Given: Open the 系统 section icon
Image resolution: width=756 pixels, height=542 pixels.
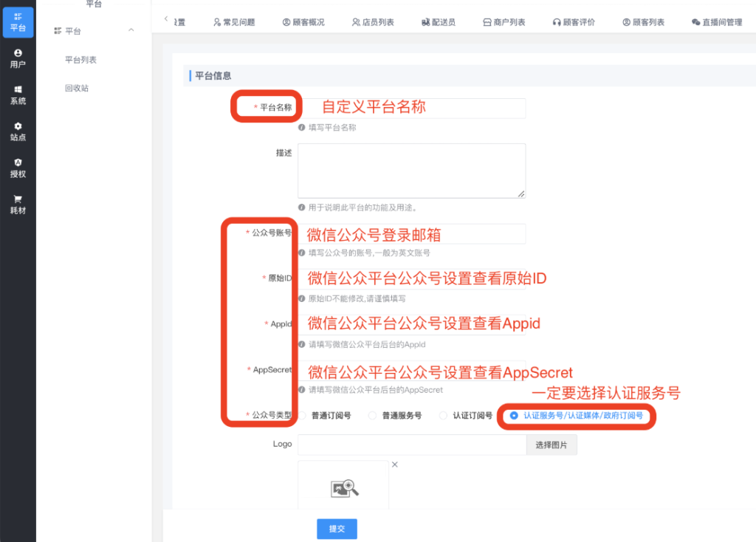Looking at the screenshot, I should point(18,89).
